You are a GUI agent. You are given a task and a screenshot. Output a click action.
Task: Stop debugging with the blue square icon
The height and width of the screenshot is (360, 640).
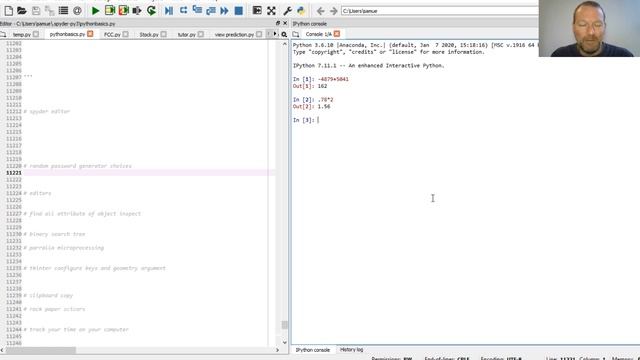click(239, 11)
